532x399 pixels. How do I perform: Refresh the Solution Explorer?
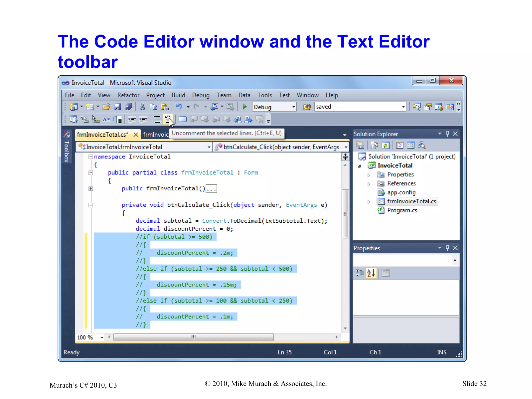(x=385, y=145)
